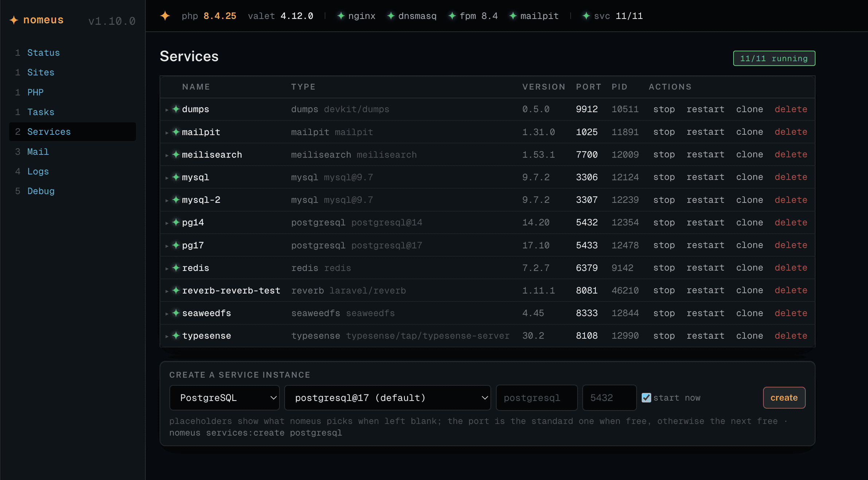Click the running status icon of reverb-reverb-test
The height and width of the screenshot is (480, 868).
coord(176,290)
